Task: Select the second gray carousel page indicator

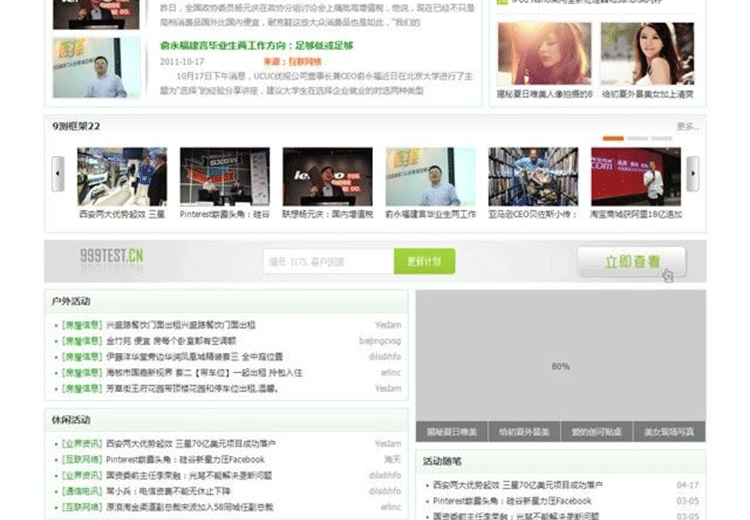Action: tap(637, 139)
